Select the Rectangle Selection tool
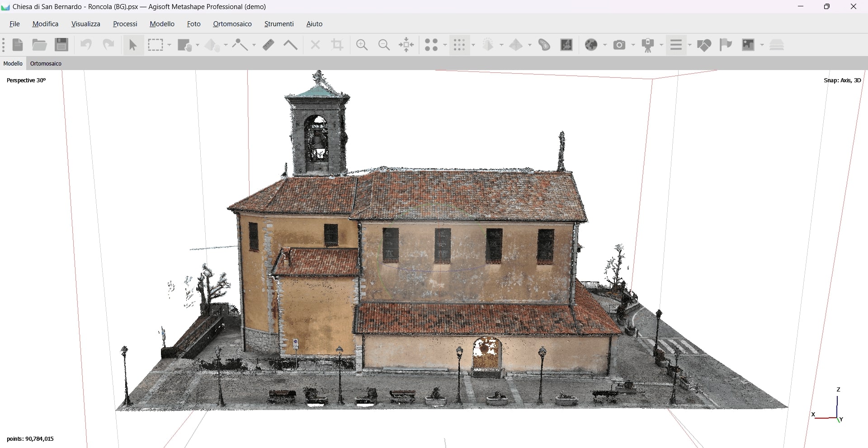The width and height of the screenshot is (868, 448). (156, 45)
